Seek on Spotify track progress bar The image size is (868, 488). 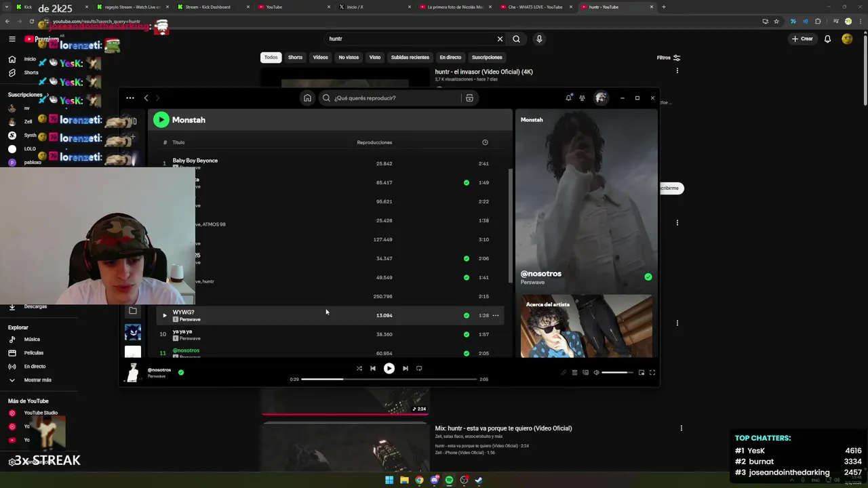click(x=389, y=380)
